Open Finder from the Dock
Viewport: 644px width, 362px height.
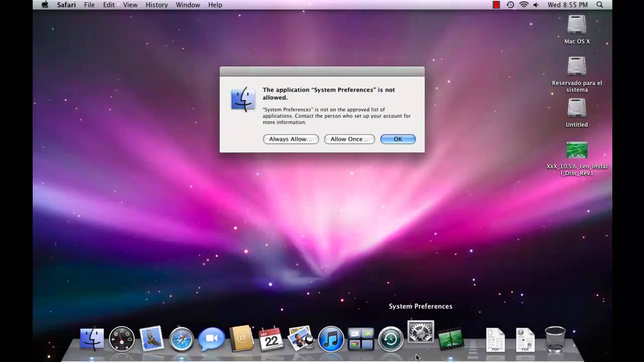point(92,339)
